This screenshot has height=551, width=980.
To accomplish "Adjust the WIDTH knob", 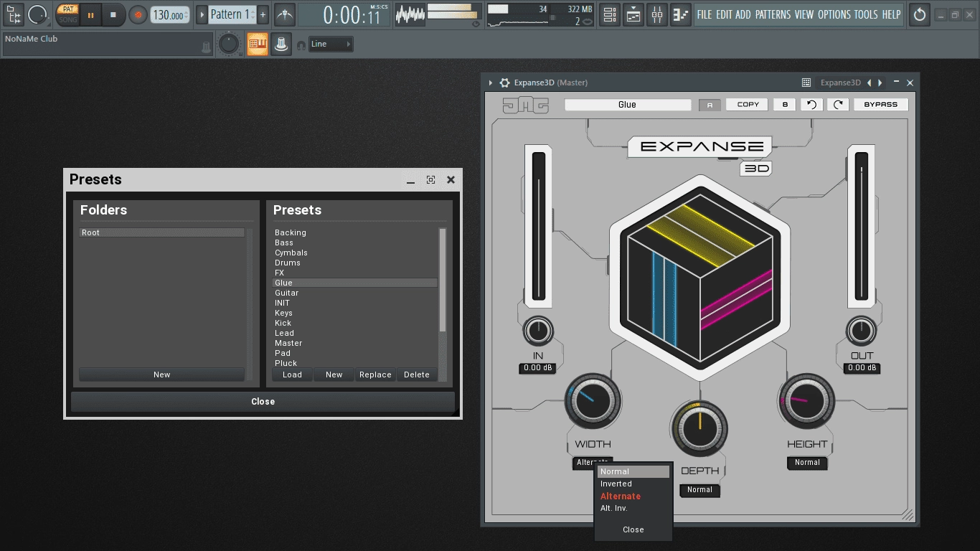I will tap(593, 401).
